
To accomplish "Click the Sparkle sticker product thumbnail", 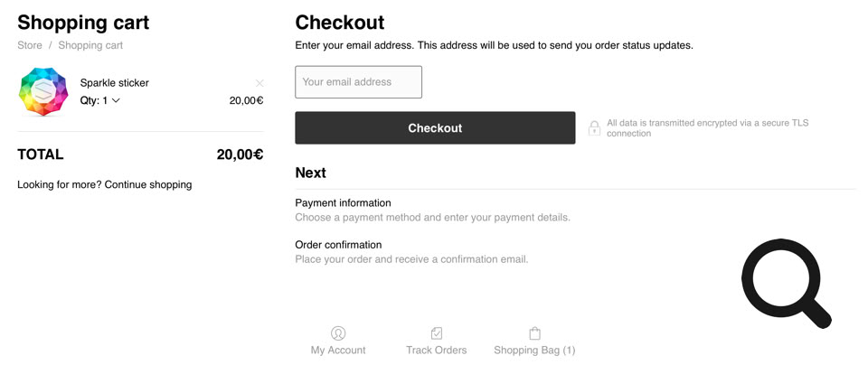I will click(43, 91).
